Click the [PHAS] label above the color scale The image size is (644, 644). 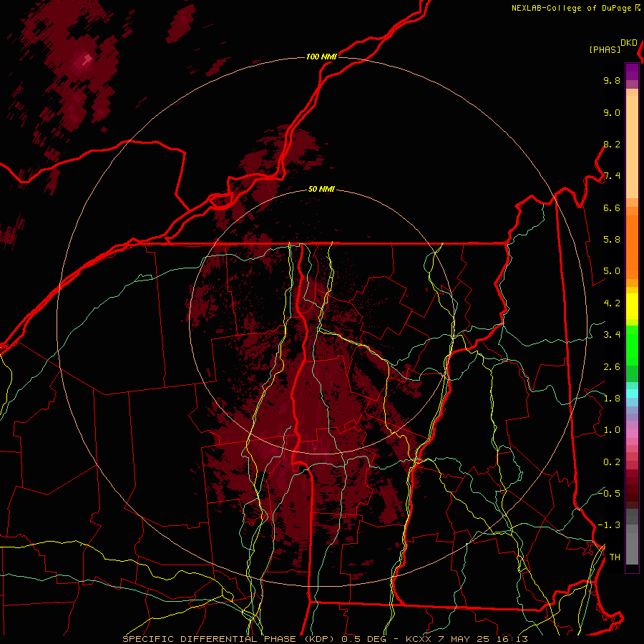coord(605,50)
